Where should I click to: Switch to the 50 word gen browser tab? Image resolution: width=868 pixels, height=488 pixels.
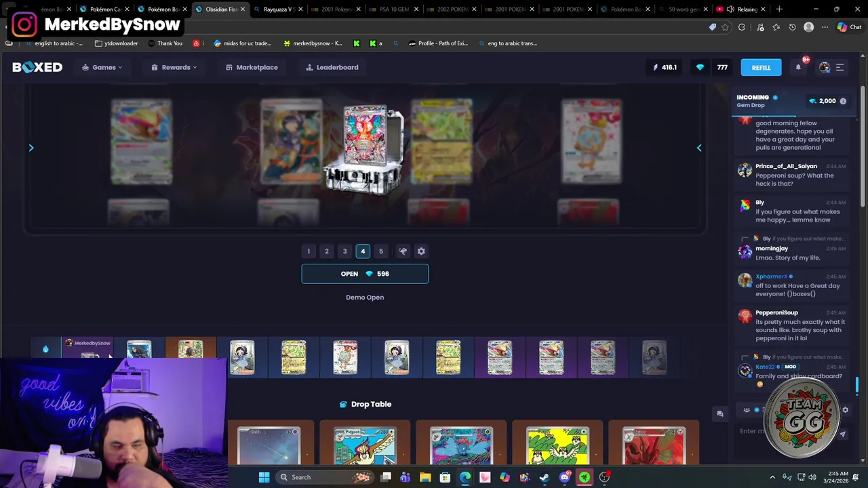[x=684, y=9]
